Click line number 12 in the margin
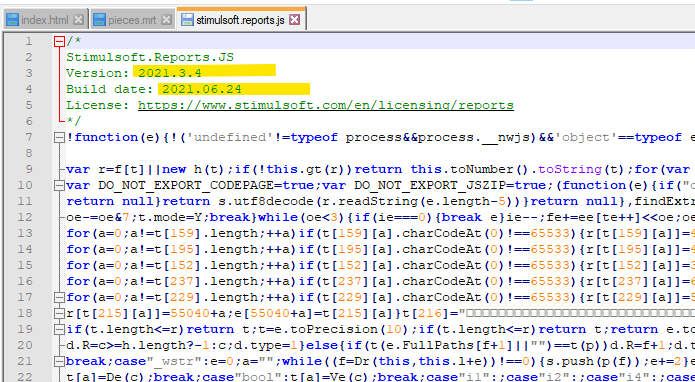 point(25,217)
